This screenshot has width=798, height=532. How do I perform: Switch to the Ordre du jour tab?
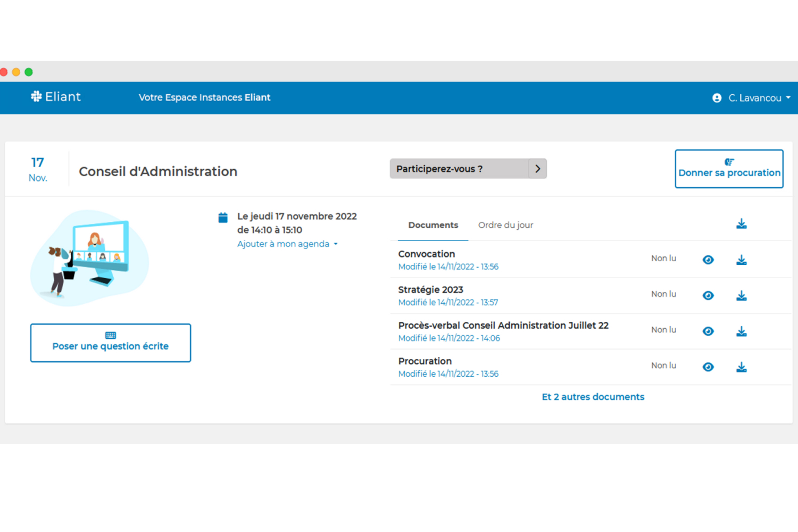tap(505, 225)
